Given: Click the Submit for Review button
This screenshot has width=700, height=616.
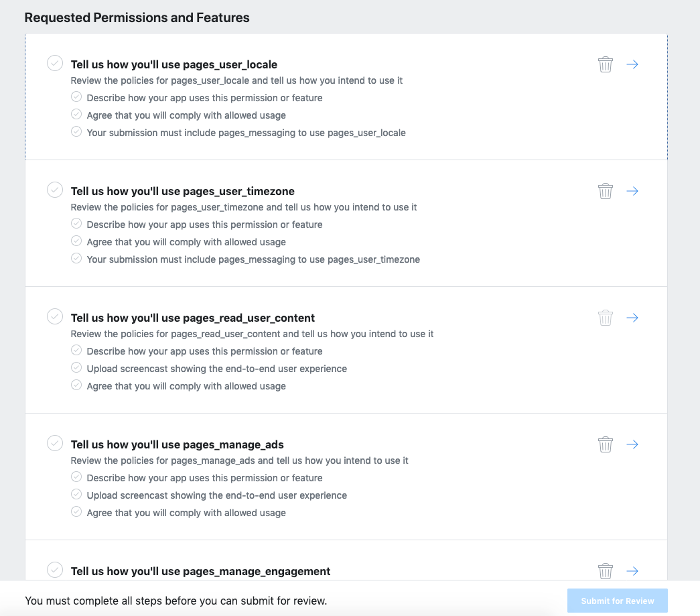Looking at the screenshot, I should (617, 601).
